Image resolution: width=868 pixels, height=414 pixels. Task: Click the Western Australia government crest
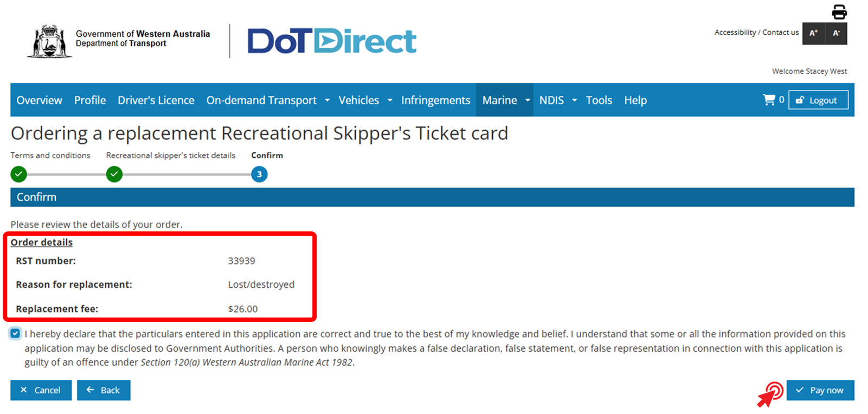tap(49, 41)
